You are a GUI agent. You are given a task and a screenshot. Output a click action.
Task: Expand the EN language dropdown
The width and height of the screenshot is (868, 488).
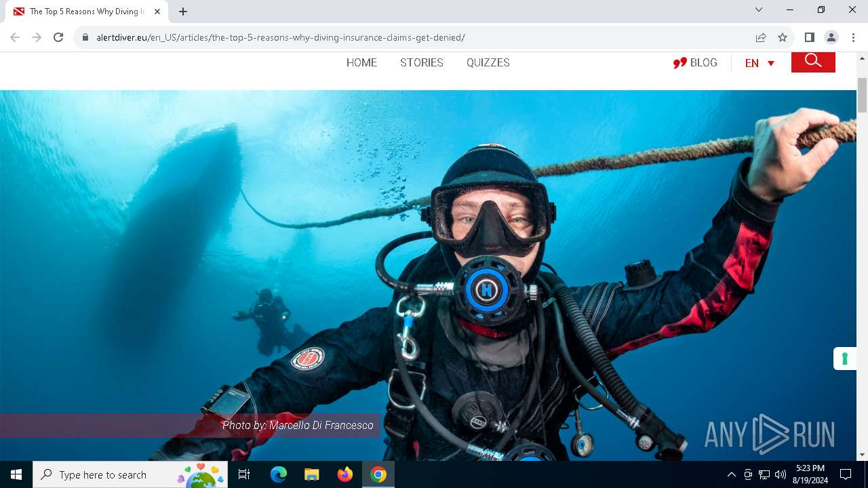click(x=759, y=63)
